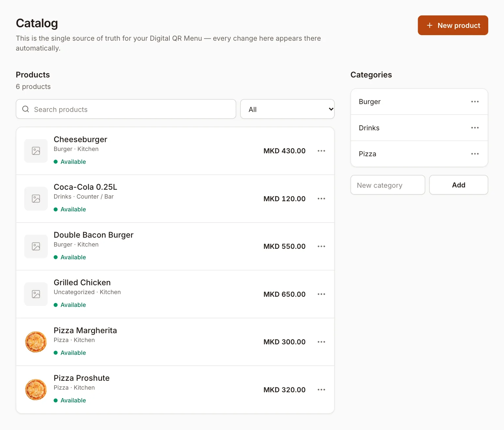Click price MKD 650.00
Image resolution: width=504 pixels, height=430 pixels.
click(x=284, y=294)
